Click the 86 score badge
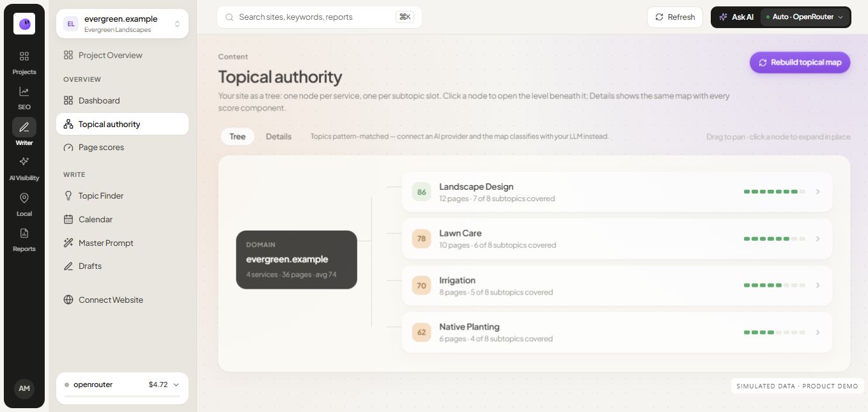Screen dimensions: 868x412 pyautogui.click(x=421, y=192)
